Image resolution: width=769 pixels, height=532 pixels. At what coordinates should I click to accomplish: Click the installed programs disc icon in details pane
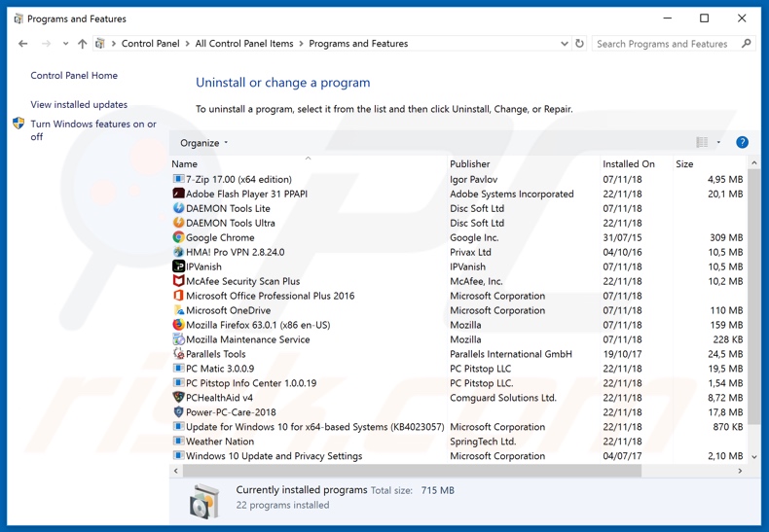pyautogui.click(x=204, y=501)
